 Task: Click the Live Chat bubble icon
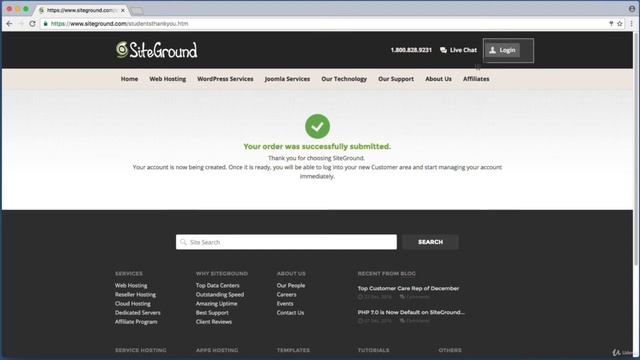(443, 50)
